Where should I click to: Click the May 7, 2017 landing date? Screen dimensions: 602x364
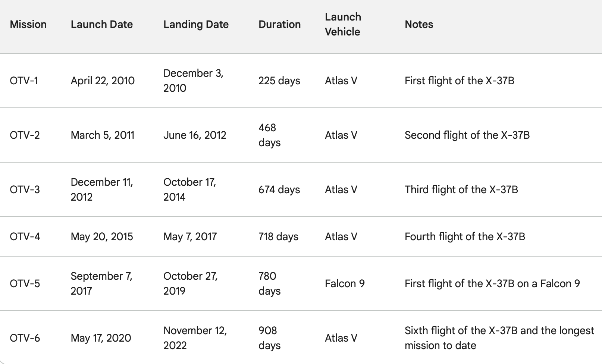coord(190,237)
